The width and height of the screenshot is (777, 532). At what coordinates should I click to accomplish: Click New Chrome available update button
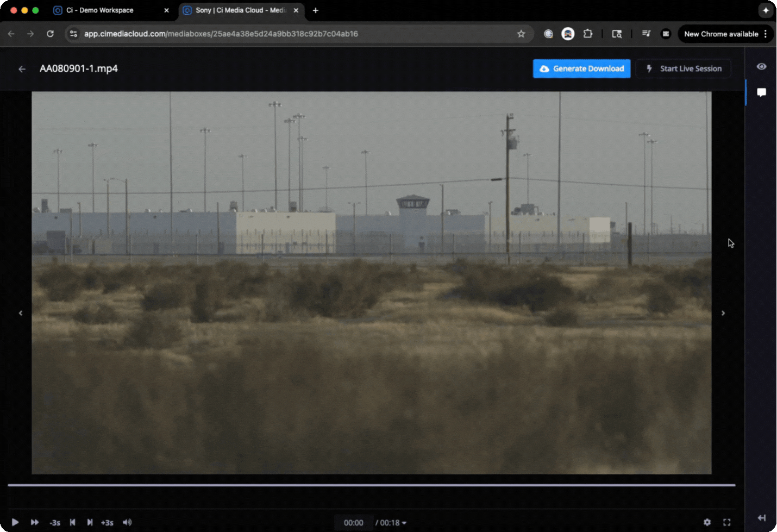(721, 34)
